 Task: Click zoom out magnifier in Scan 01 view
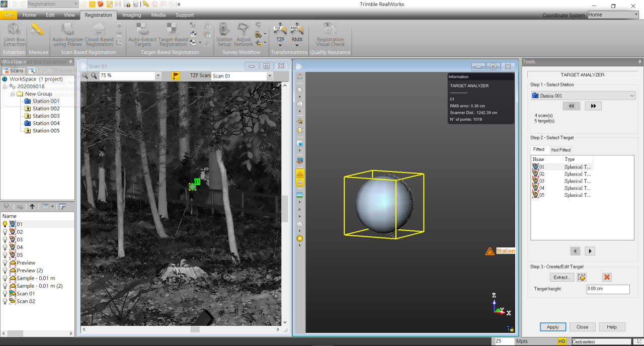tap(94, 76)
